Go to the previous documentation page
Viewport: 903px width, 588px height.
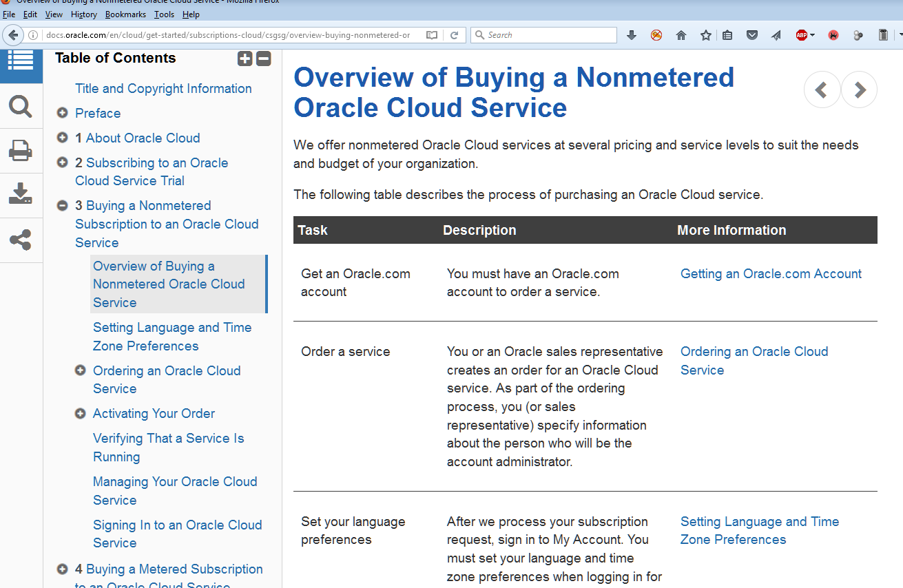click(x=822, y=90)
